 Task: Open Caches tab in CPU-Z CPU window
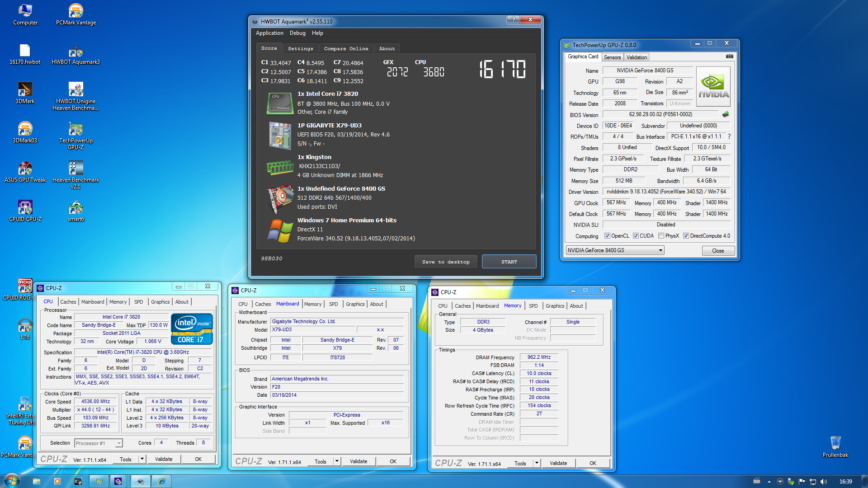click(68, 302)
